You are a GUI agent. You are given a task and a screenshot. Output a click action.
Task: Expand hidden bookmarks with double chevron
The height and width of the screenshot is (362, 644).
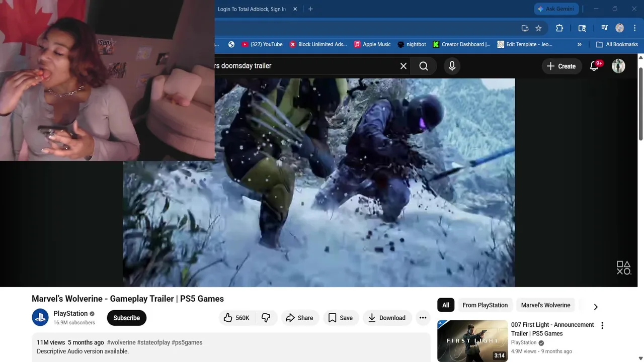click(579, 44)
